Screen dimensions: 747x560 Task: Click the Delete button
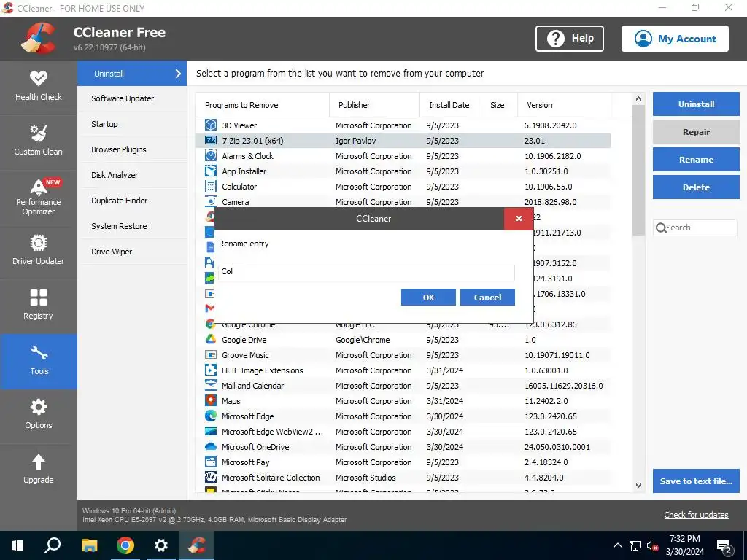point(695,187)
